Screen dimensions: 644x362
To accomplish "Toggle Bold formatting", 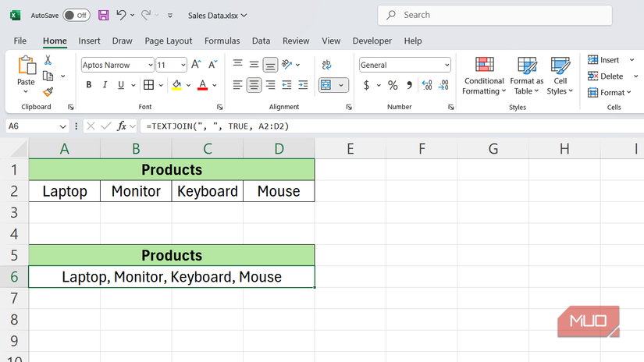I will point(89,85).
